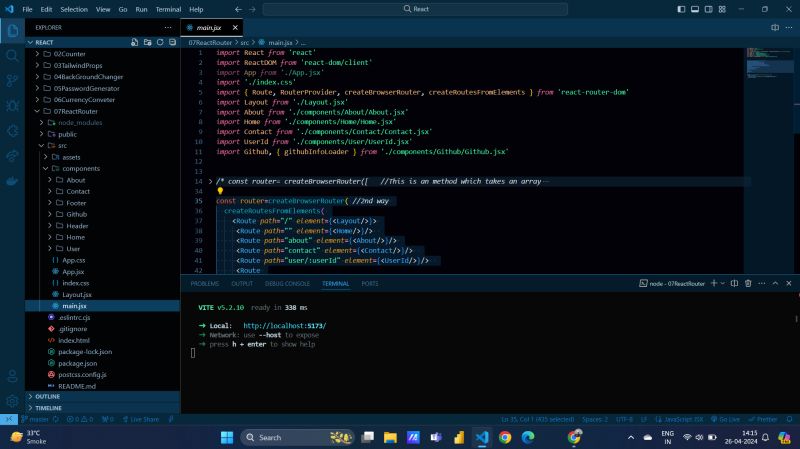Toggle bottom panel visibility
The width and height of the screenshot is (800, 449).
tap(695, 9)
